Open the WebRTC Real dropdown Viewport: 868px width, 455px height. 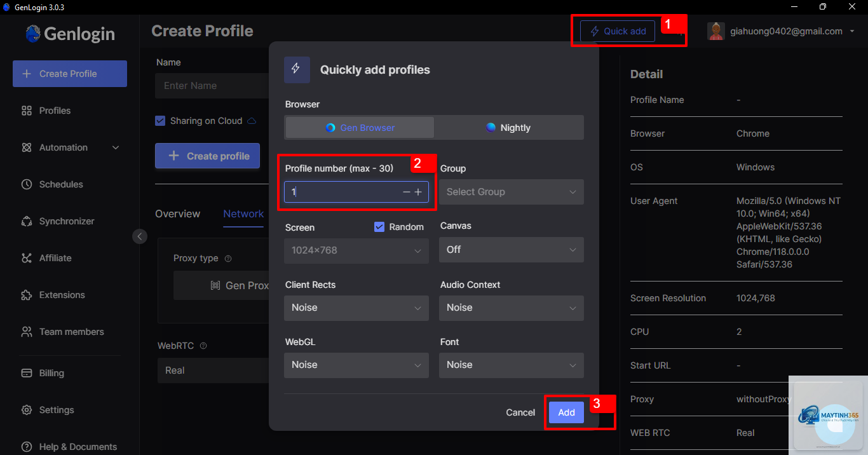(213, 370)
